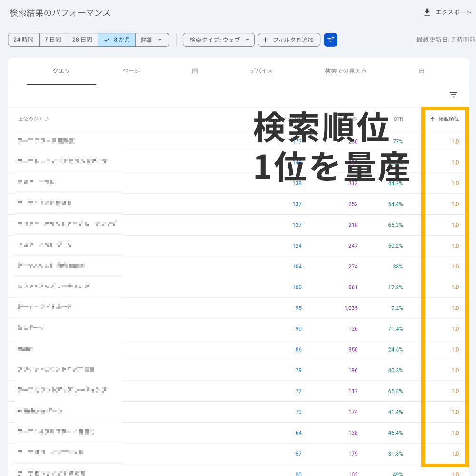Click the CTR value 17.8%

396,287
